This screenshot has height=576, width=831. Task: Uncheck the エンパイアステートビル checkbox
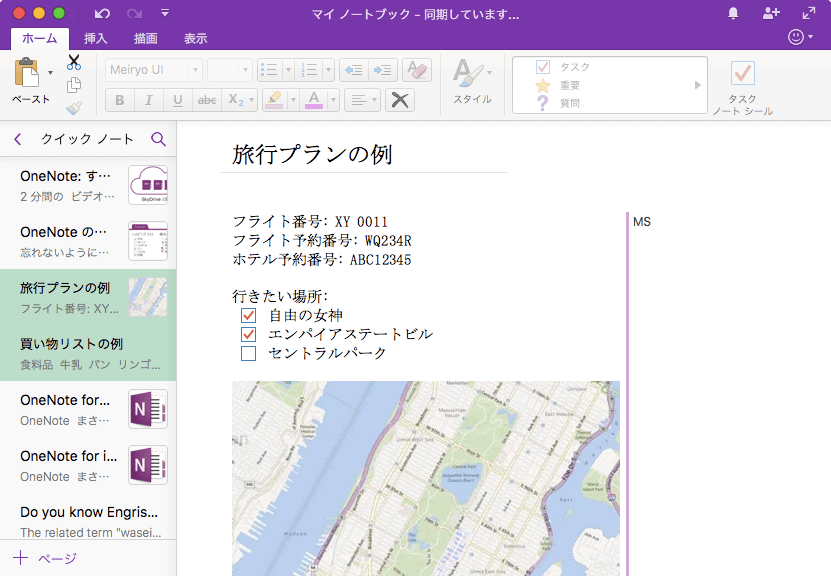pos(249,334)
